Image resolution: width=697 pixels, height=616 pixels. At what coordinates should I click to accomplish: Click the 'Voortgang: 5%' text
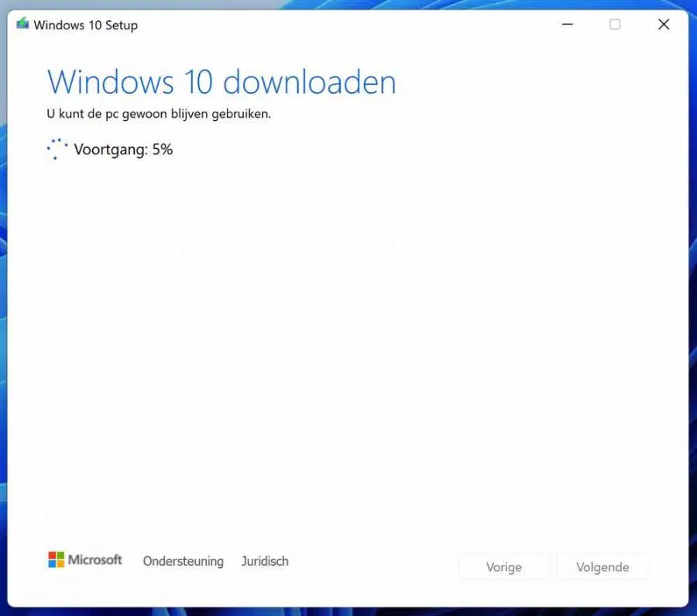pyautogui.click(x=123, y=150)
